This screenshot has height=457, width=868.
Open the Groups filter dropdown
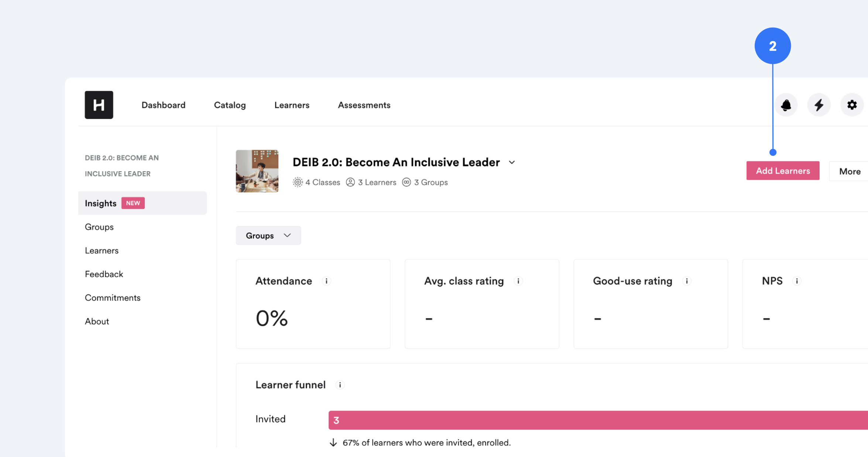click(x=268, y=236)
